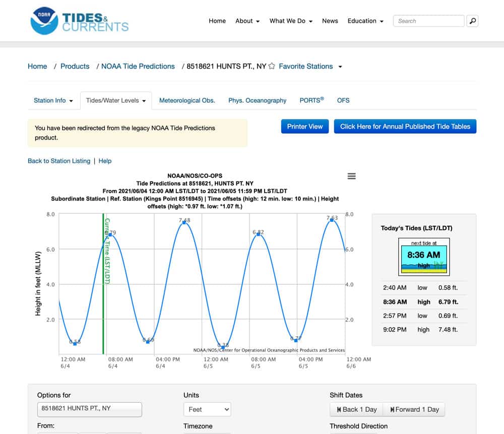Click the 7.63 high tide chart point

click(x=332, y=220)
